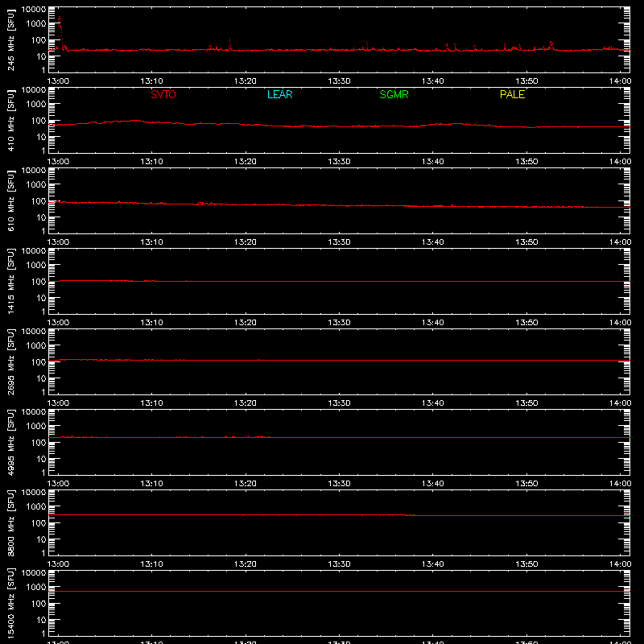Click the 10 y-axis label of 1415 MHz panel

41,298
